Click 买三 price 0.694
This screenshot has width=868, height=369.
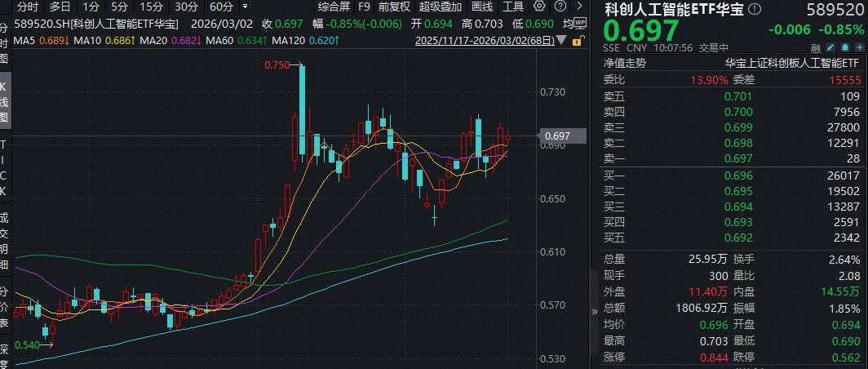pyautogui.click(x=738, y=207)
